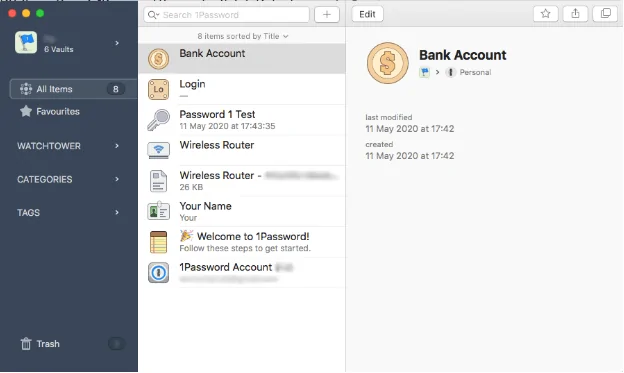Click the last modified date value
Image resolution: width=624 pixels, height=373 pixels.
(410, 129)
